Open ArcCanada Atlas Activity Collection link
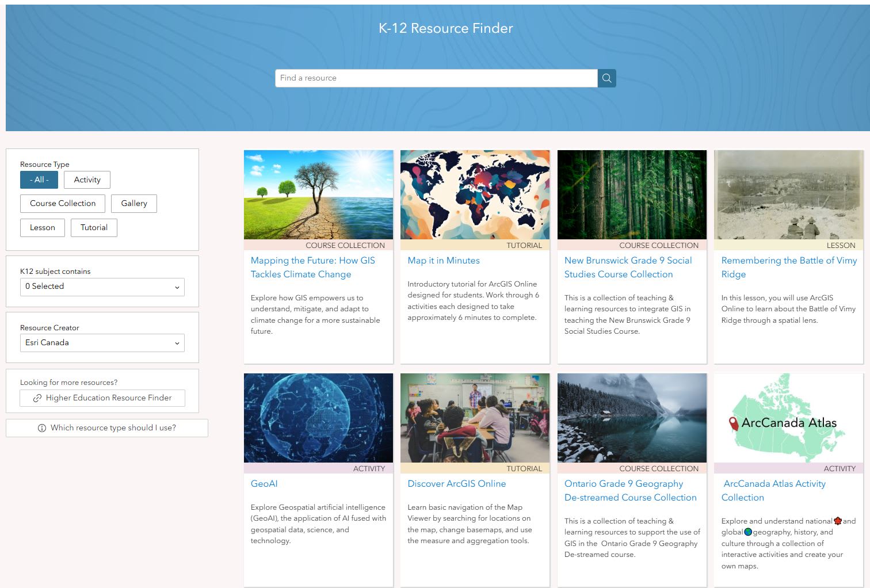 (774, 491)
